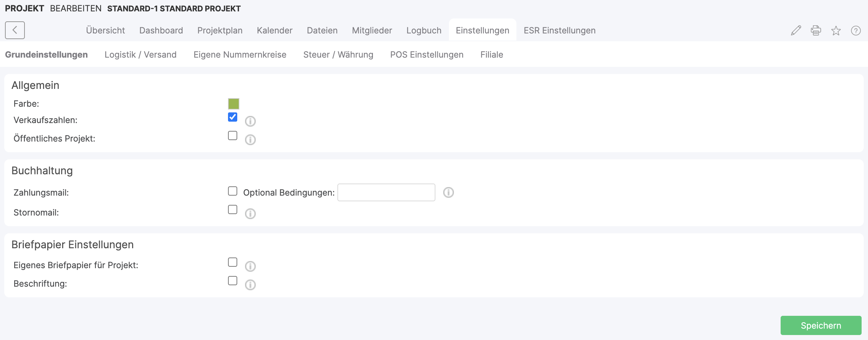This screenshot has height=340, width=868.
Task: Open the Filiale sub-tab
Action: 492,55
